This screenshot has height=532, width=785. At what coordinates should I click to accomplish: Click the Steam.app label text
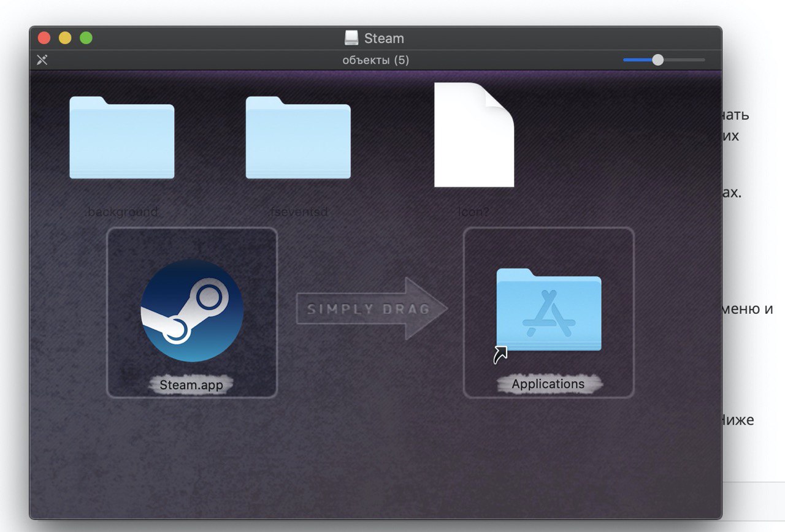click(192, 385)
